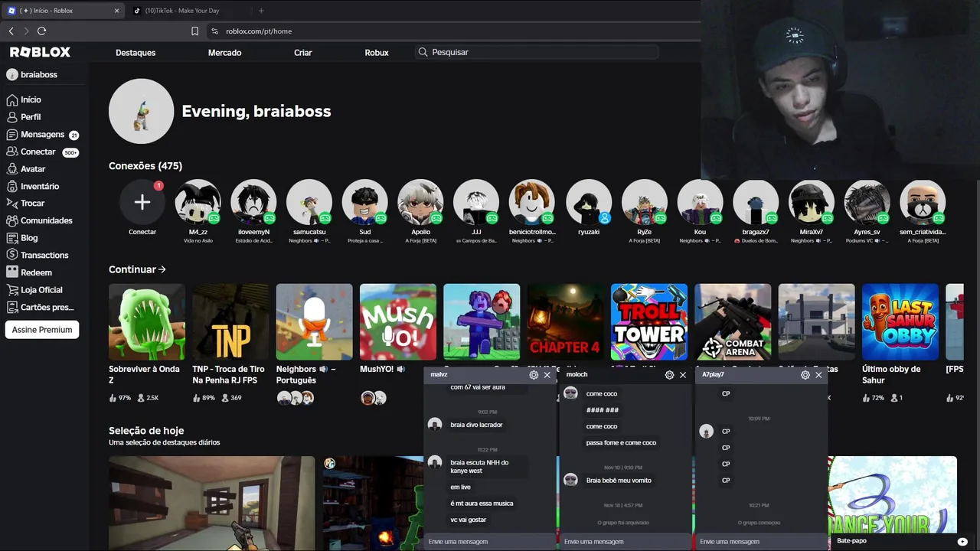Open the Apollo connection profile
Image resolution: width=980 pixels, height=551 pixels.
[420, 202]
